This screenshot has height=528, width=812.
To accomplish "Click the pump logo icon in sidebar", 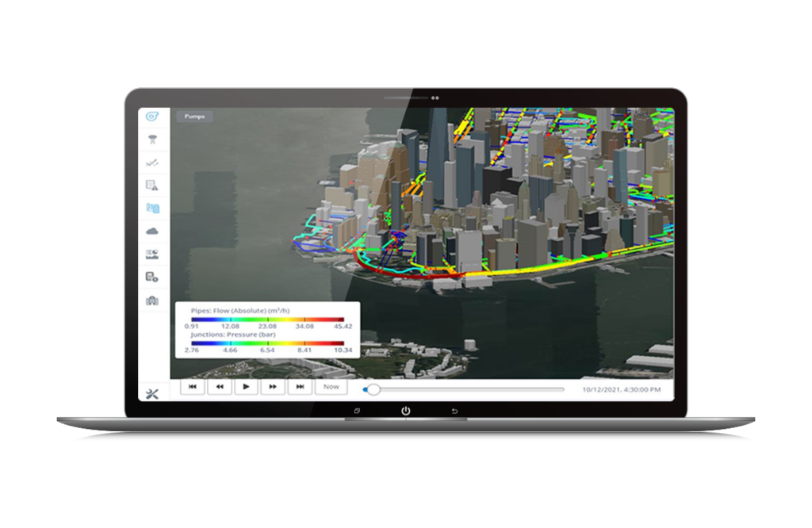I will (152, 117).
